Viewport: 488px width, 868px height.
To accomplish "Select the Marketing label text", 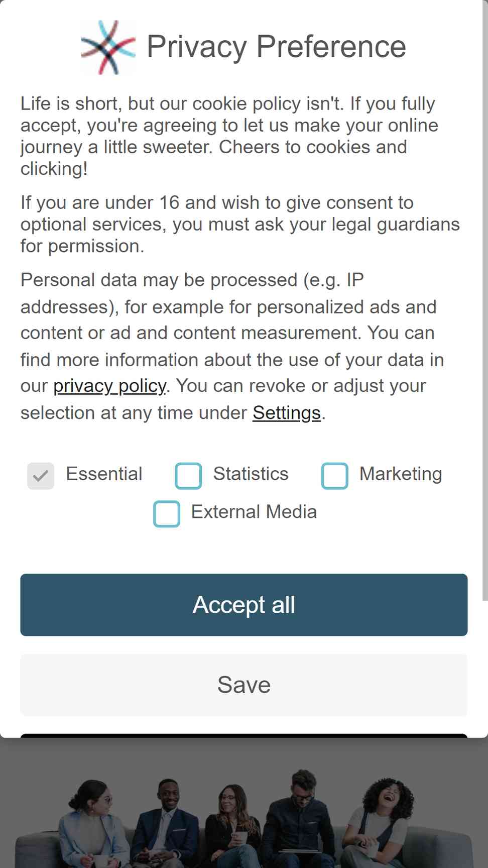I will 401,474.
